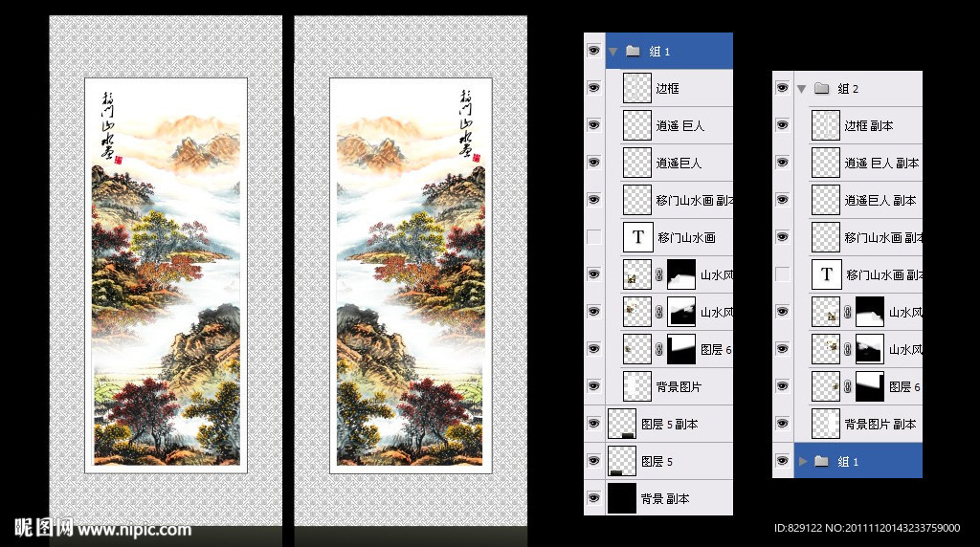980x547 pixels.
Task: Select 图层 5 副本 layer thumbnail
Action: pyautogui.click(x=622, y=424)
